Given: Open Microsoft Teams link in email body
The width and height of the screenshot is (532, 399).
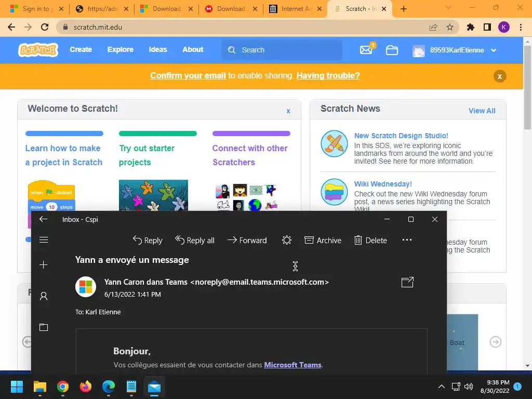Looking at the screenshot, I should pos(292,365).
